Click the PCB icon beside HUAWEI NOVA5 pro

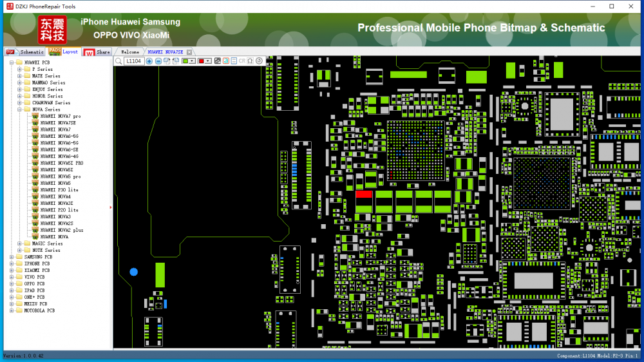pos(35,176)
